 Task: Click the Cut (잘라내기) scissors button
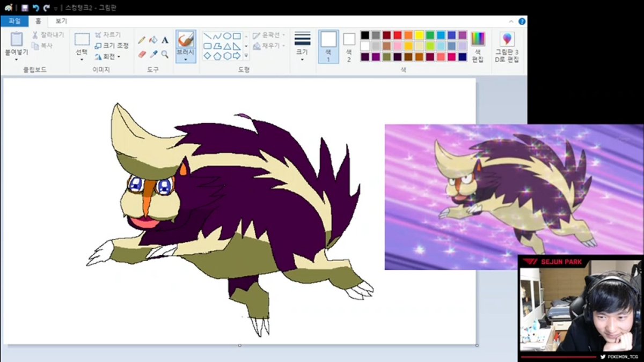tap(48, 35)
